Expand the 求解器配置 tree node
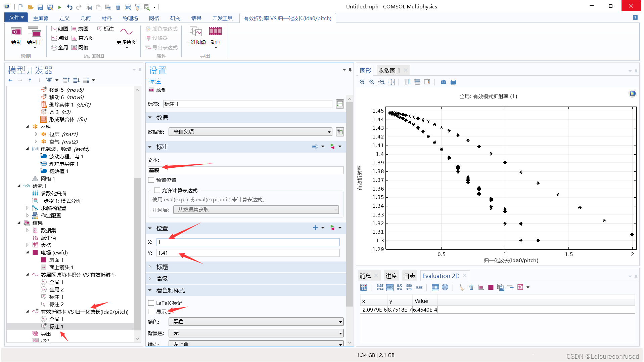 click(x=28, y=208)
